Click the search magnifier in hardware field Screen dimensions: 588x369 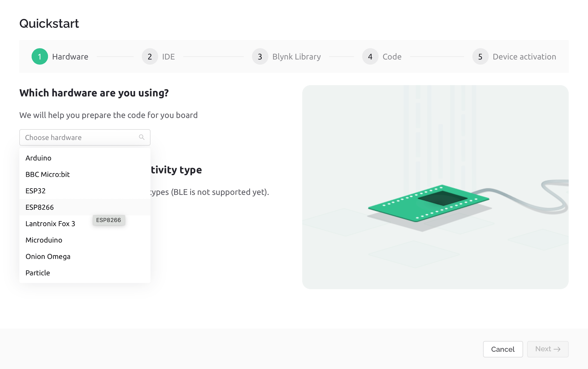[142, 137]
